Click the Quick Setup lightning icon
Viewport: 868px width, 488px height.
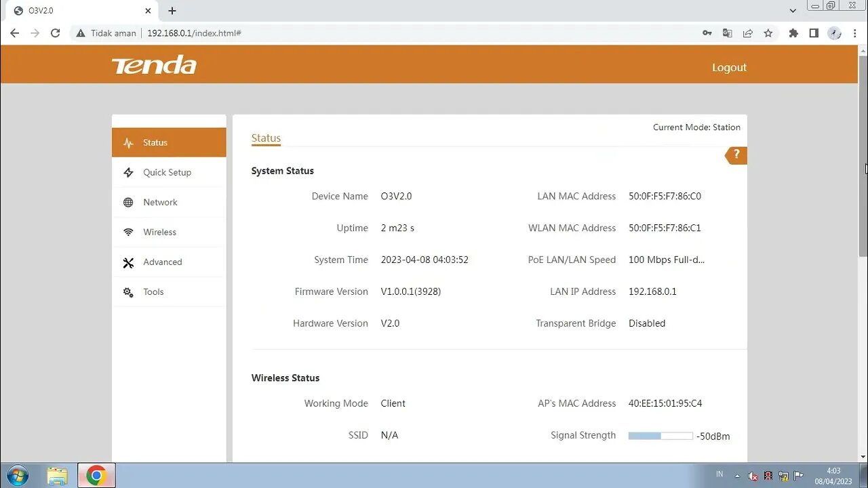tap(128, 173)
